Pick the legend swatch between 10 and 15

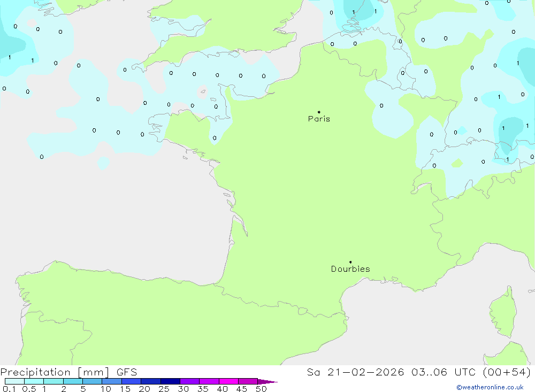pos(112,381)
